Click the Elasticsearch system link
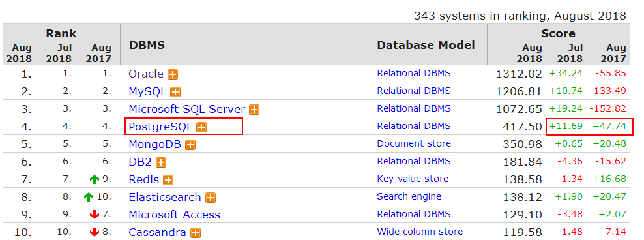The image size is (644, 240). (165, 197)
